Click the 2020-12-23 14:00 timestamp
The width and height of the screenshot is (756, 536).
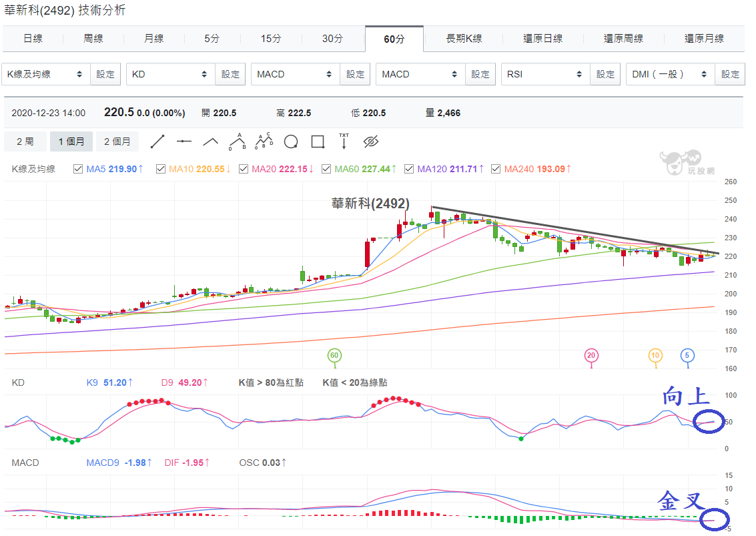(x=48, y=113)
